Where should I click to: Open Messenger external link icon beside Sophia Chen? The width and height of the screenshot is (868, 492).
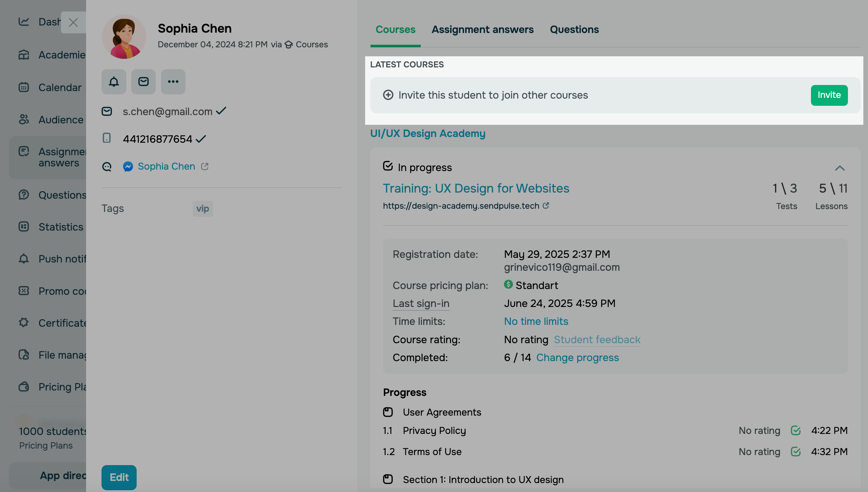tap(205, 166)
